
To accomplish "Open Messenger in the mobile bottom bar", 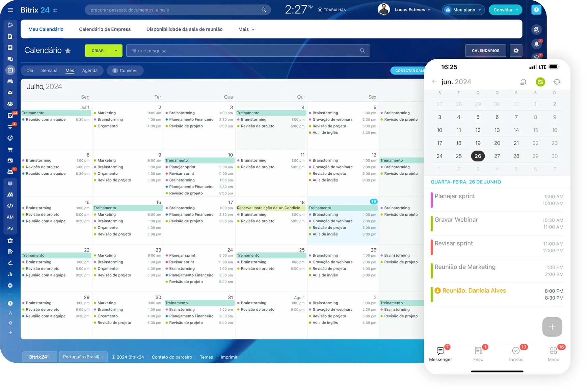I will (440, 354).
